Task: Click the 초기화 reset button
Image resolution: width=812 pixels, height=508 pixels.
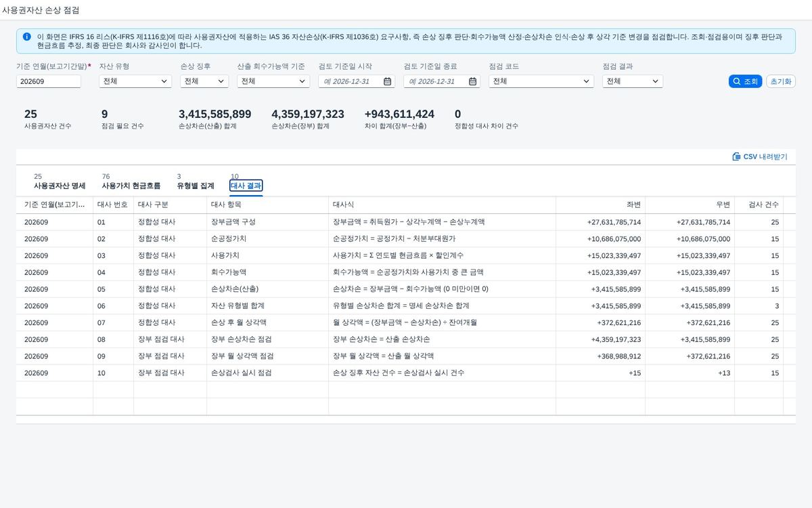Action: (x=781, y=81)
